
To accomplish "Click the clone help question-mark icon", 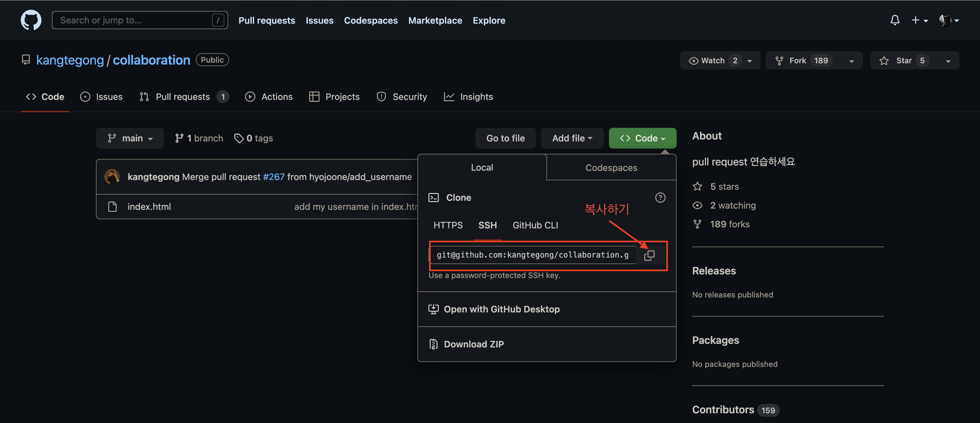I will pyautogui.click(x=660, y=198).
